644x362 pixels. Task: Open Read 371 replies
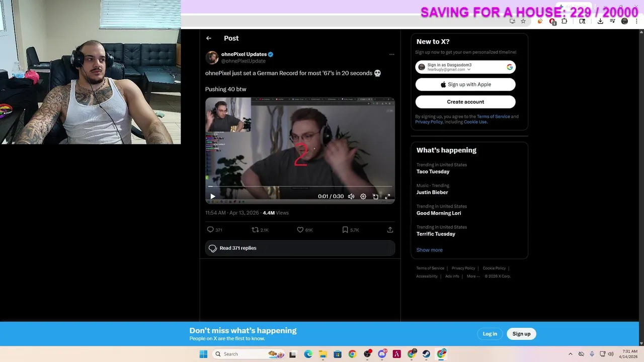click(x=300, y=248)
